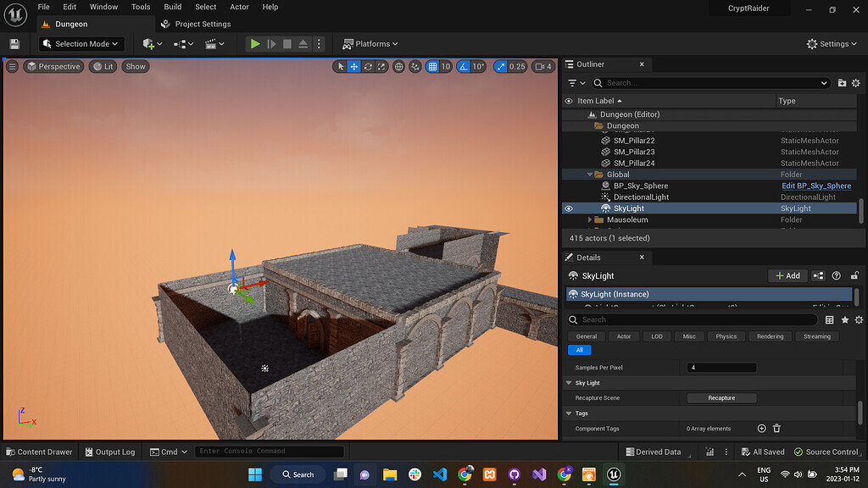Toggle SkyLight visibility eye in the Outliner

coord(568,208)
